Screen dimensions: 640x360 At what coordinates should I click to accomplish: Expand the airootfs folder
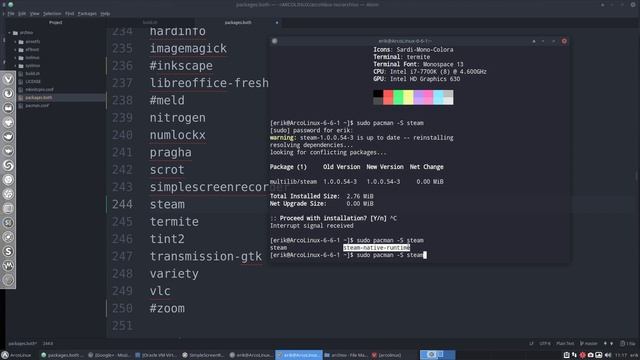point(16,42)
